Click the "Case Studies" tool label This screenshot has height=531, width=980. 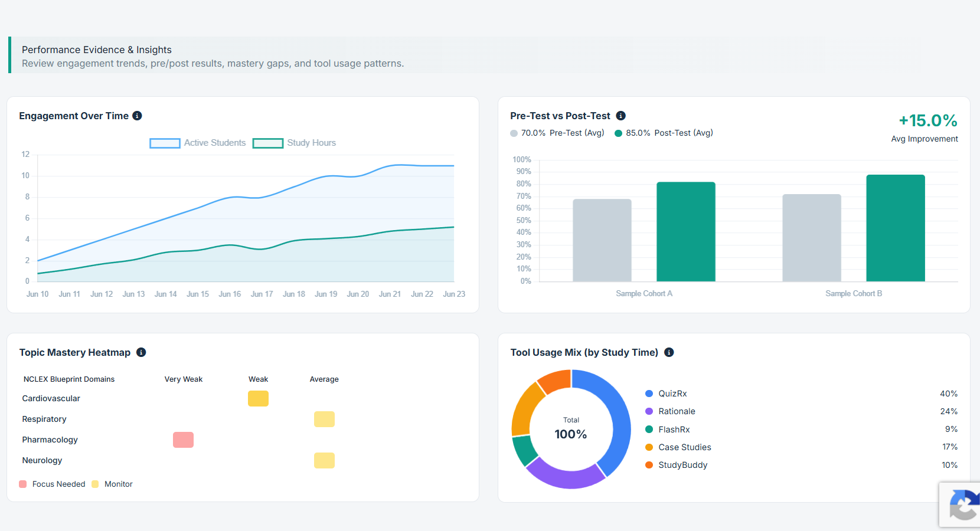(x=685, y=447)
